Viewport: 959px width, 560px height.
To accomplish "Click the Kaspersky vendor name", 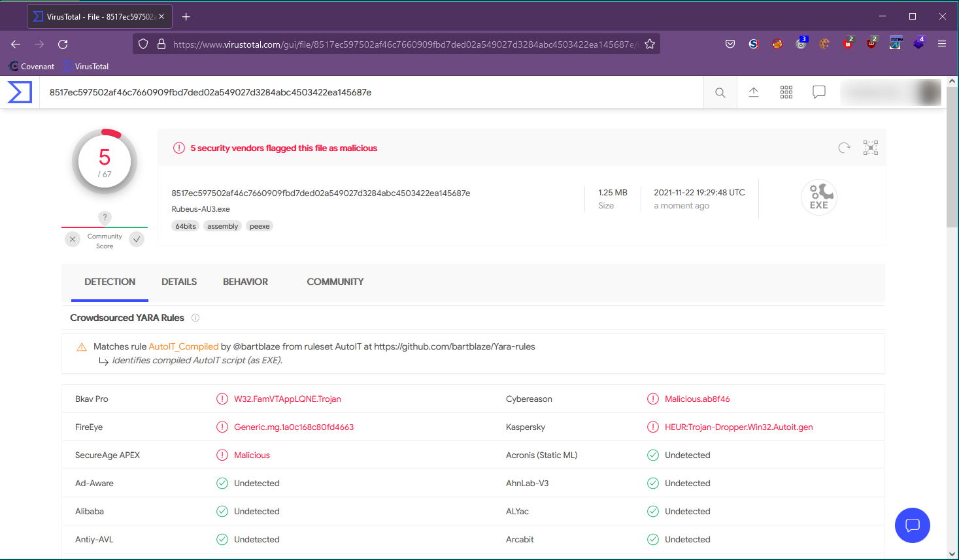I will [x=526, y=427].
